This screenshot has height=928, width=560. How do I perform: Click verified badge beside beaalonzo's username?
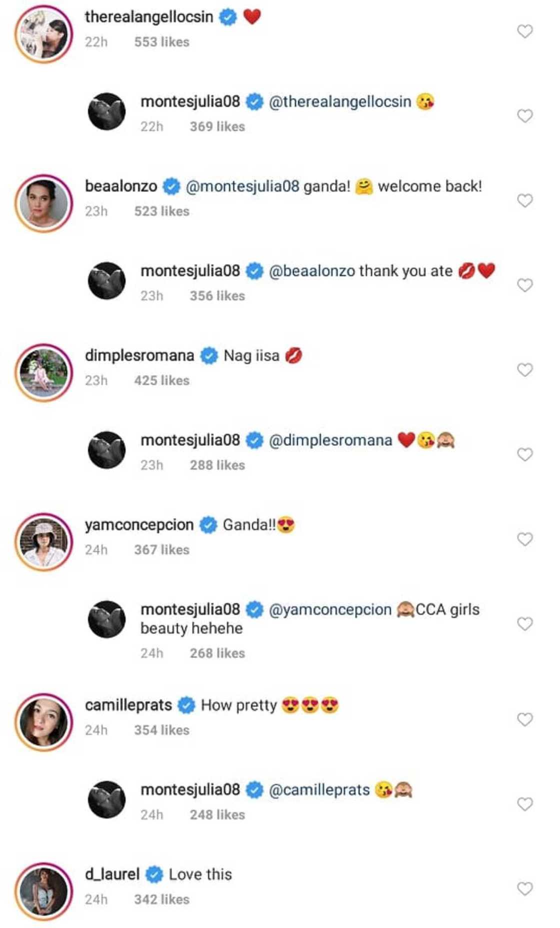(x=171, y=186)
